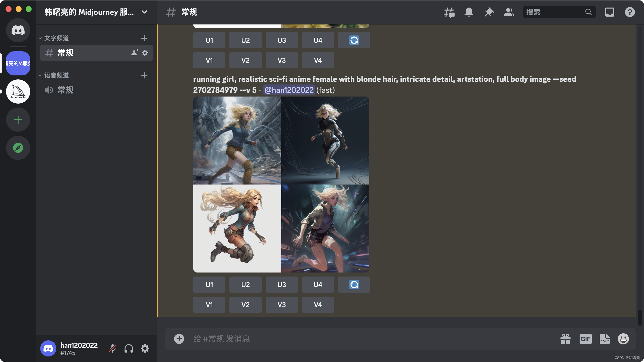Collapse the 文字频道 category
Screen dimensions: 644x362
pos(56,38)
